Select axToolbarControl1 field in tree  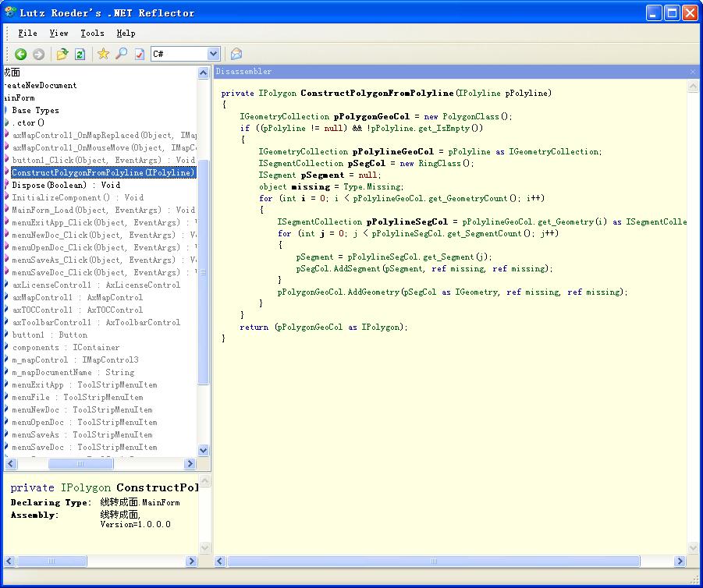pyautogui.click(x=96, y=323)
